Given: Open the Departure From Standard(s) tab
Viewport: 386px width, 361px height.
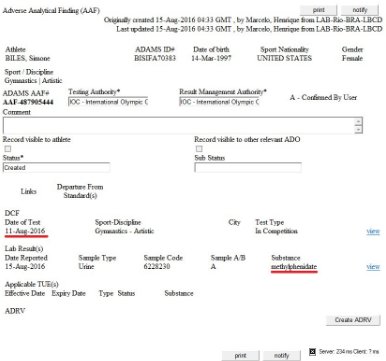Looking at the screenshot, I should (80, 191).
